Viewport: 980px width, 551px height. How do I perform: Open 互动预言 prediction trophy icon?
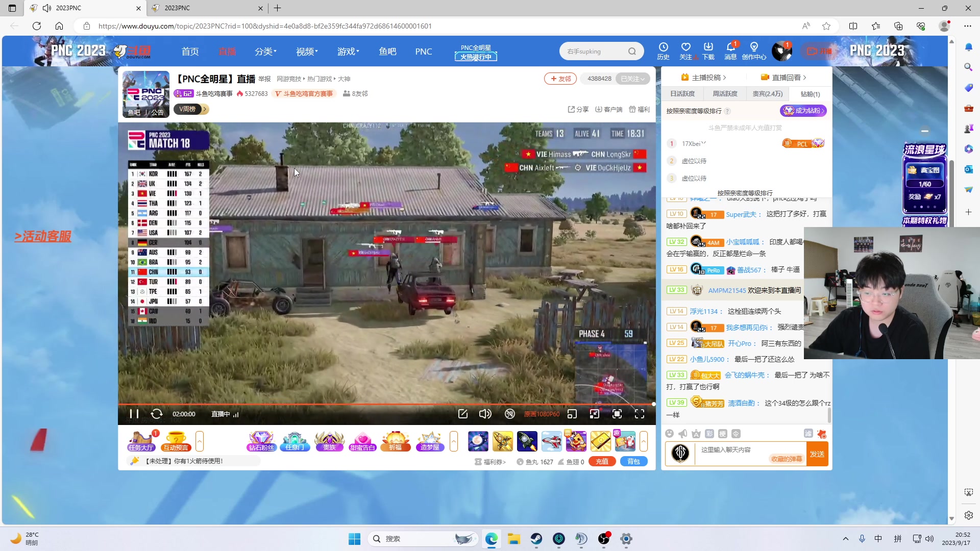click(176, 441)
